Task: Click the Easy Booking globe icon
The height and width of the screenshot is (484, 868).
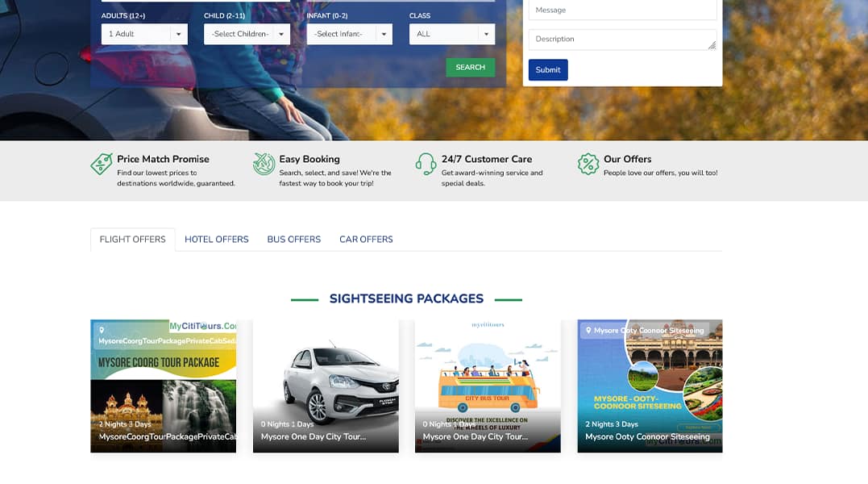Action: coord(264,164)
